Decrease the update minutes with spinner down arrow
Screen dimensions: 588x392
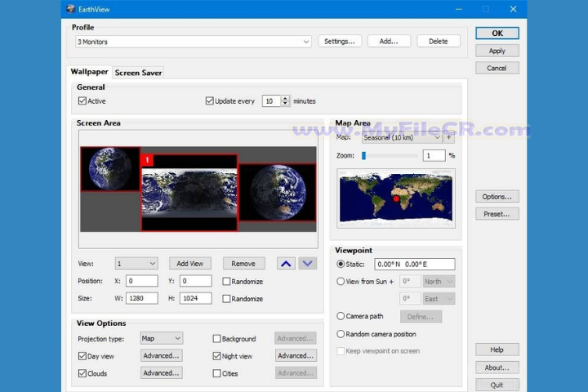point(285,104)
